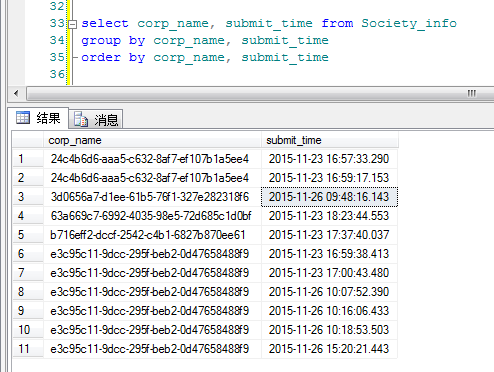
Task: Select row header number 7
Action: coord(28,273)
